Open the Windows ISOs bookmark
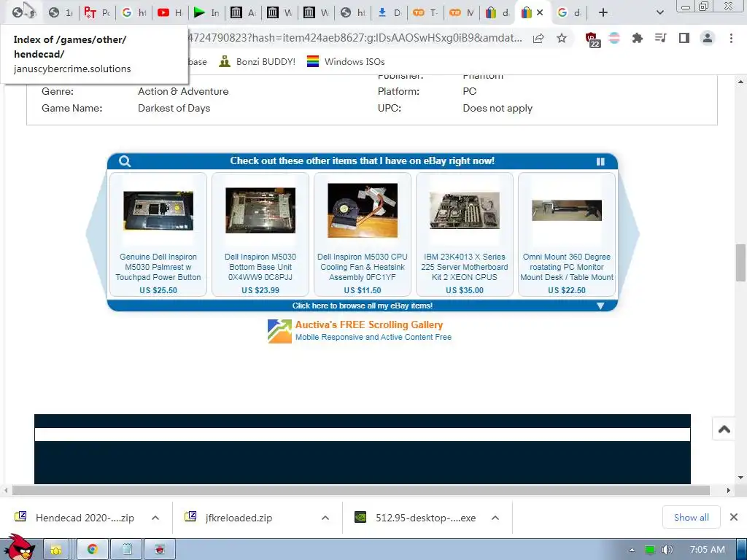The height and width of the screenshot is (560, 747). click(345, 61)
